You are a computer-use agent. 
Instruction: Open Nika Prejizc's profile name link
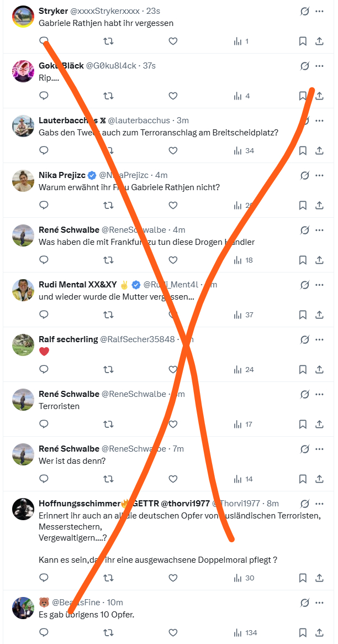click(59, 175)
